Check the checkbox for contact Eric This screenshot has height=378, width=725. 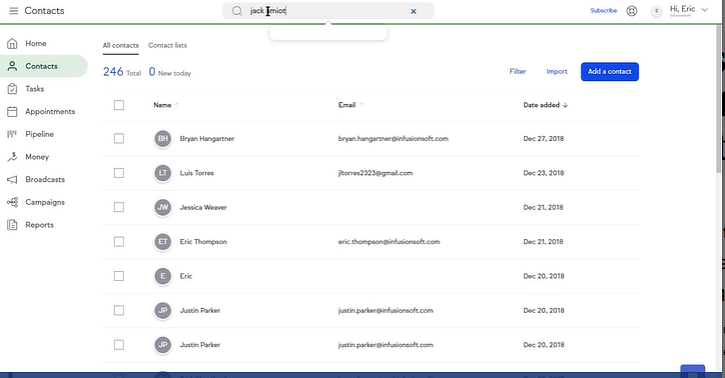tap(119, 276)
